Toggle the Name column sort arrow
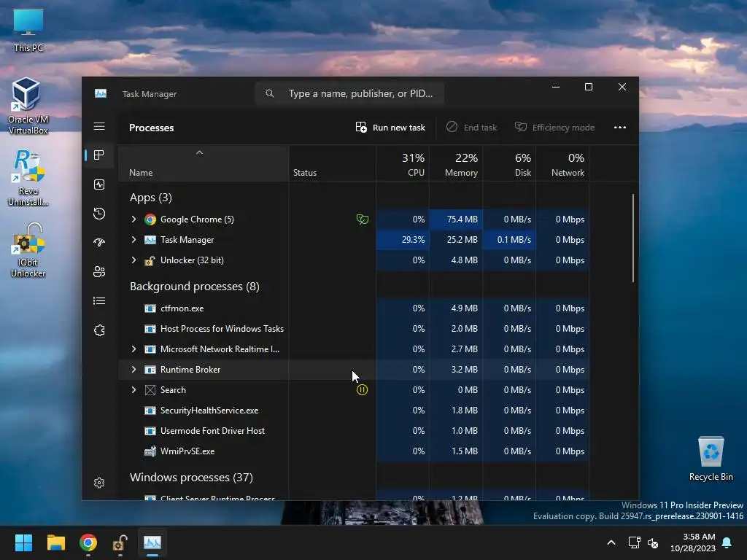 point(200,152)
